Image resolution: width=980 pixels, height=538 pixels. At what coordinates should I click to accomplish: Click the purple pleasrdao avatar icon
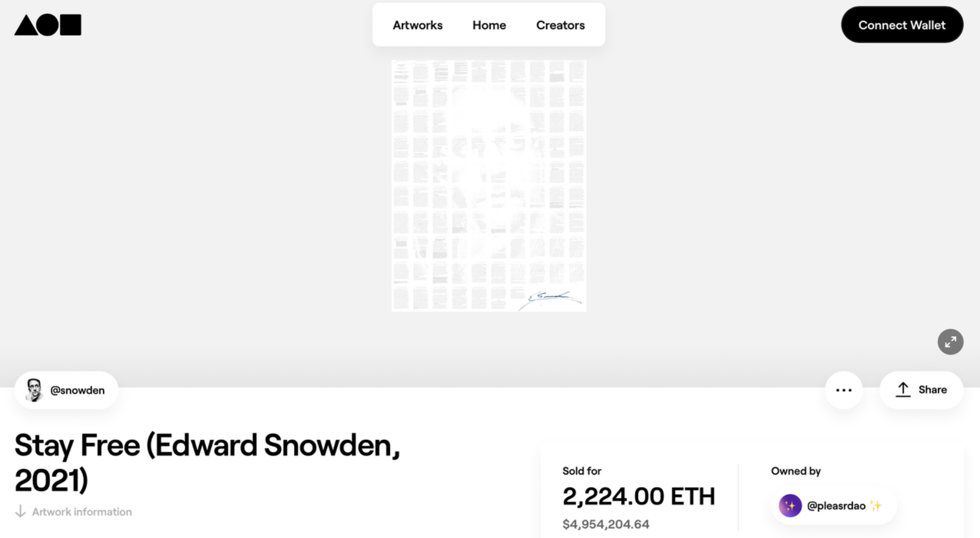point(790,506)
